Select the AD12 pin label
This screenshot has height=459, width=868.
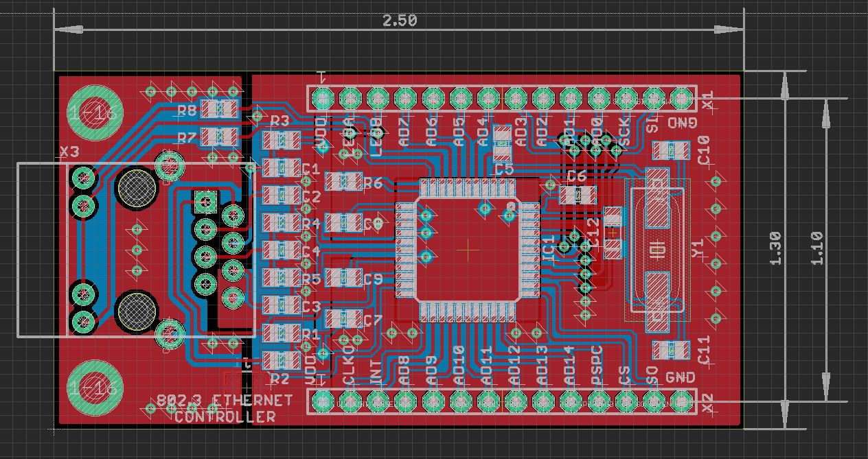(514, 364)
